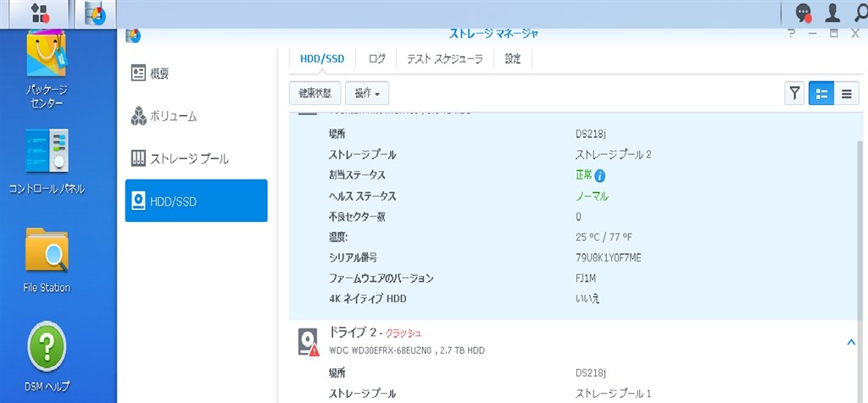Click the いいえ value
The width and height of the screenshot is (868, 403).
[587, 299]
